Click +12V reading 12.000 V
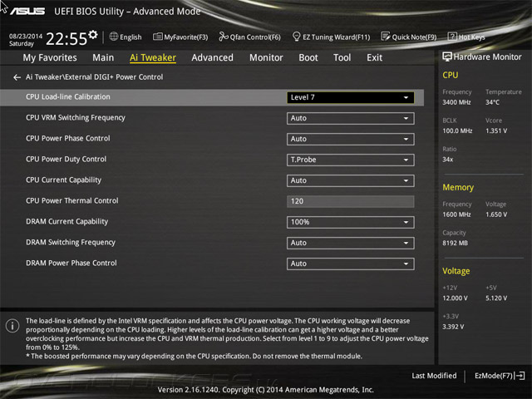This screenshot has width=532, height=399. tap(455, 298)
